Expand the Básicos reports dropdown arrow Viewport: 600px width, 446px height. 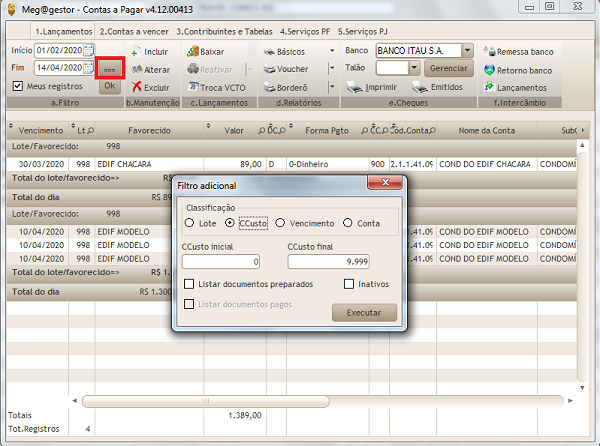pos(331,50)
